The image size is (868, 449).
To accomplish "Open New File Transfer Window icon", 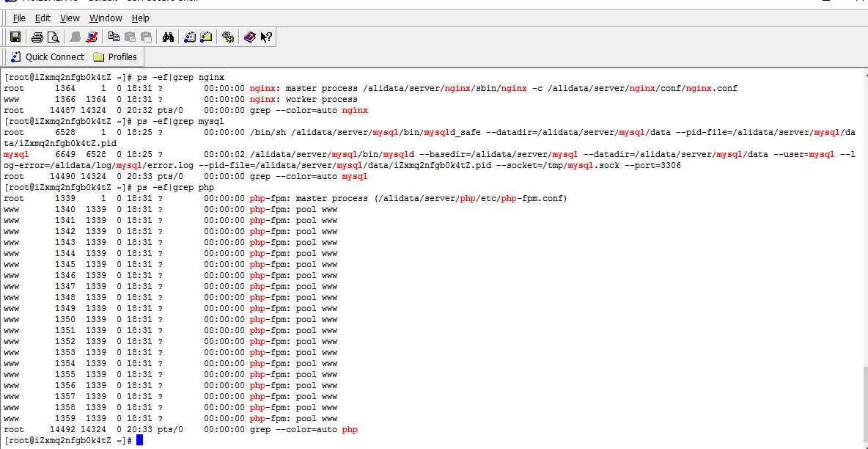I will coord(207,37).
